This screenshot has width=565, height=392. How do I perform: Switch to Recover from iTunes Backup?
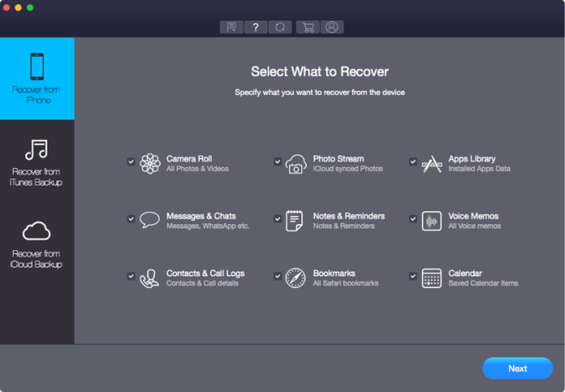pyautogui.click(x=37, y=163)
